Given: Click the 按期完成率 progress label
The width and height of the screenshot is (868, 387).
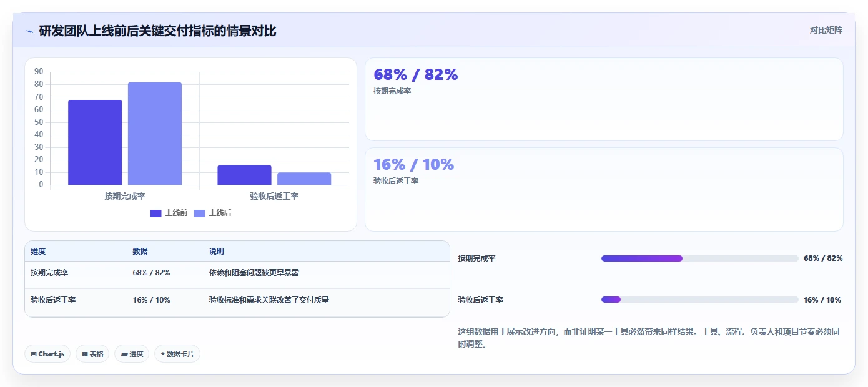Looking at the screenshot, I should (477, 258).
